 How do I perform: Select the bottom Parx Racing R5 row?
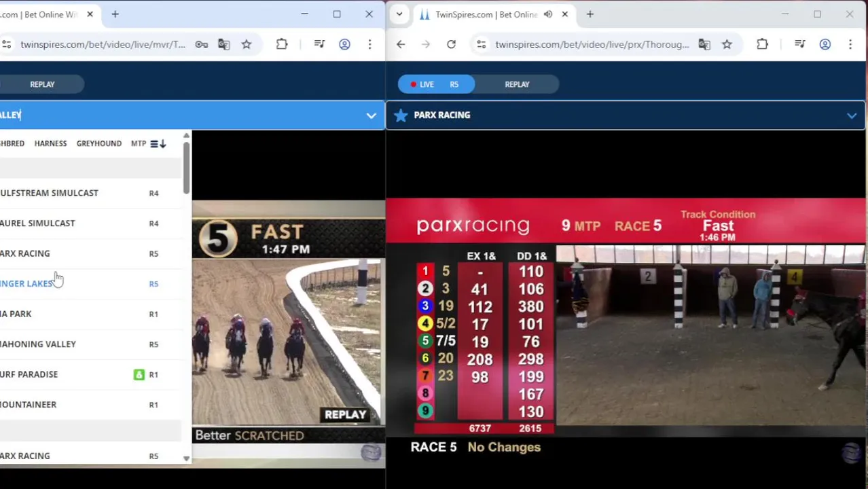[x=90, y=456]
